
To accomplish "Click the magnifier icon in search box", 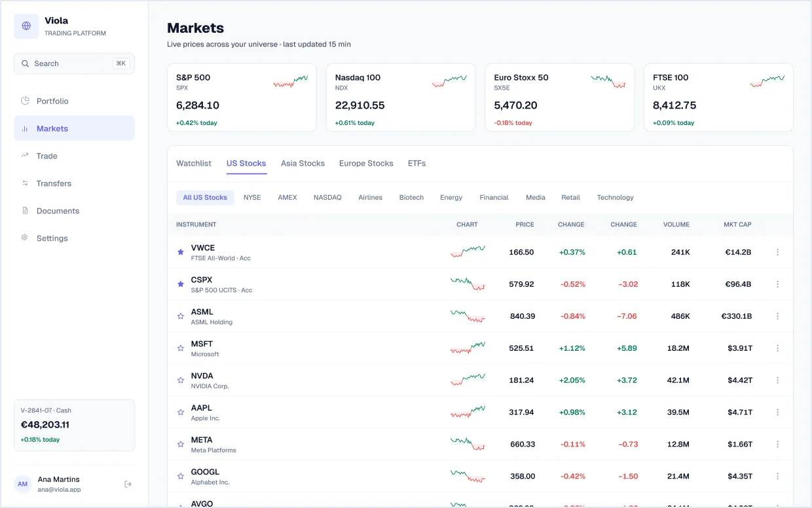I will pyautogui.click(x=26, y=63).
